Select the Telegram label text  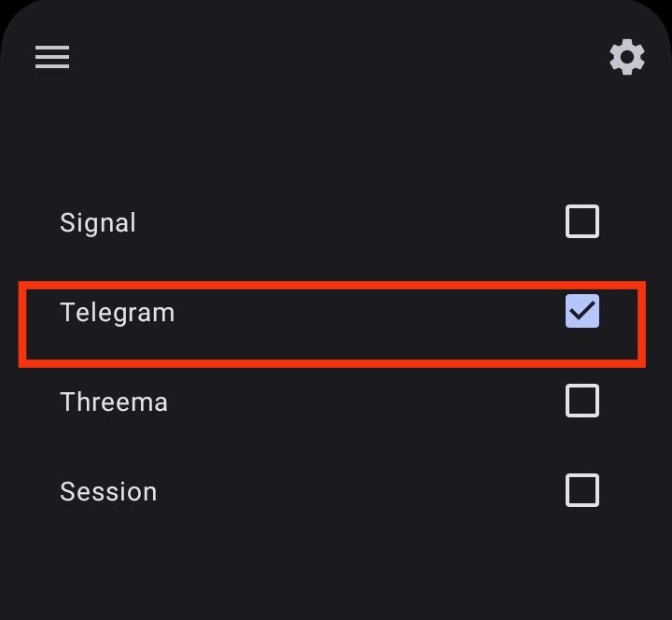coord(118,312)
